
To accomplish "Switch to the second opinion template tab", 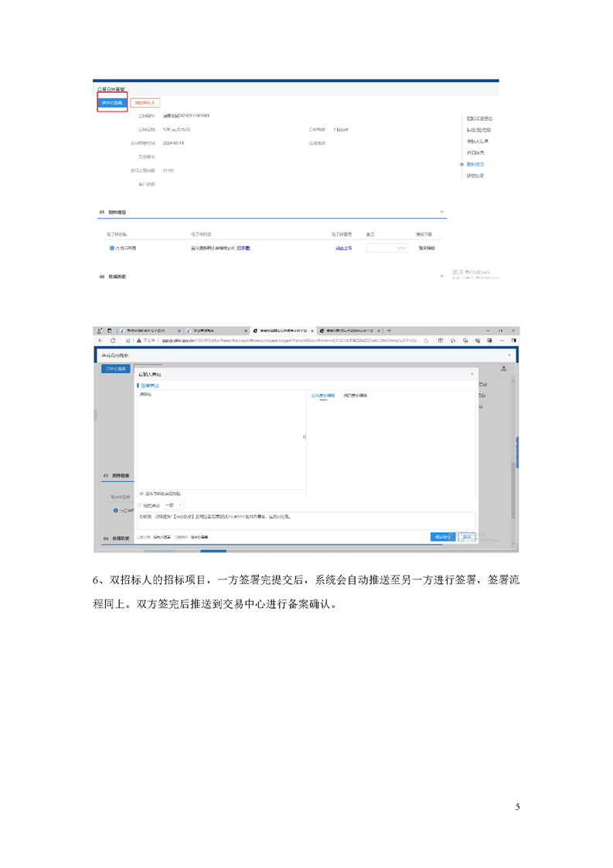I will pos(356,395).
